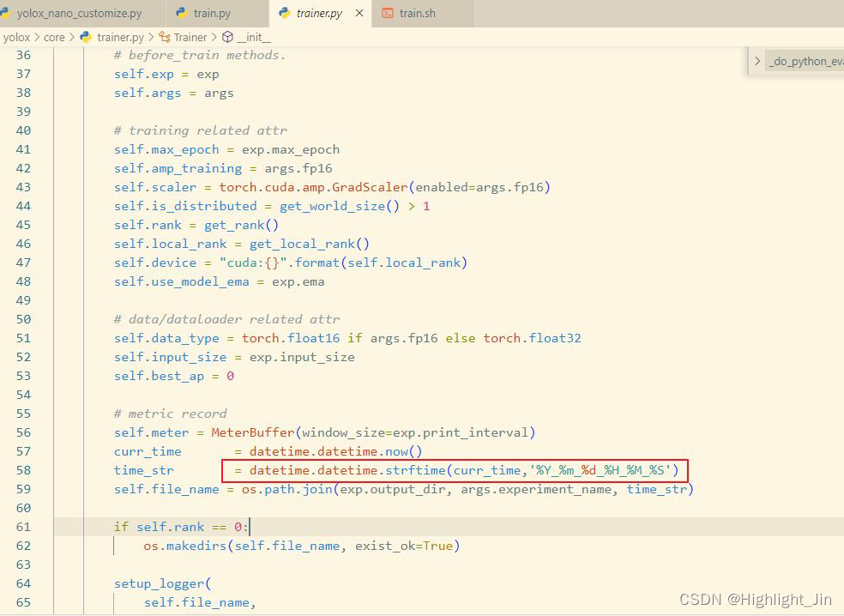Click 'self.max_epoch' on line 41
This screenshot has height=616, width=844.
[x=166, y=149]
